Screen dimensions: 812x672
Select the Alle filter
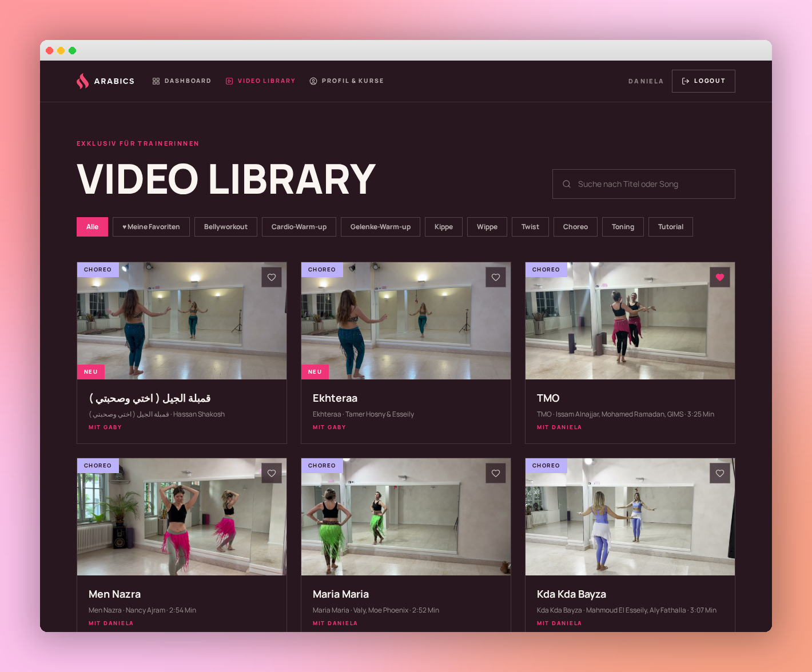pyautogui.click(x=93, y=227)
